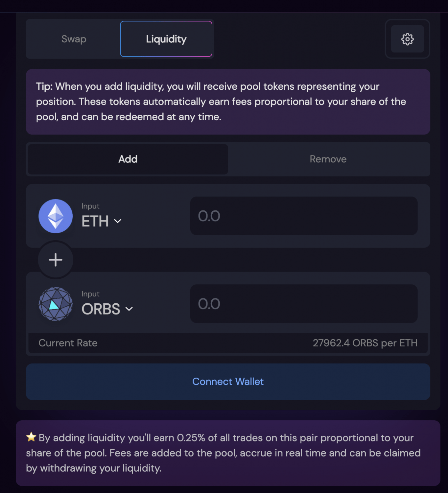Open the ORBS token selector label
The width and height of the screenshot is (448, 493).
[101, 309]
